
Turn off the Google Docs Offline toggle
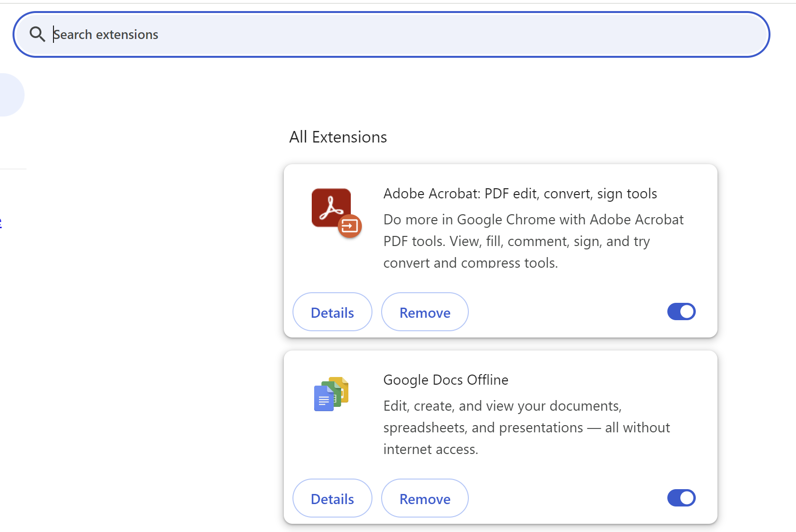point(681,498)
